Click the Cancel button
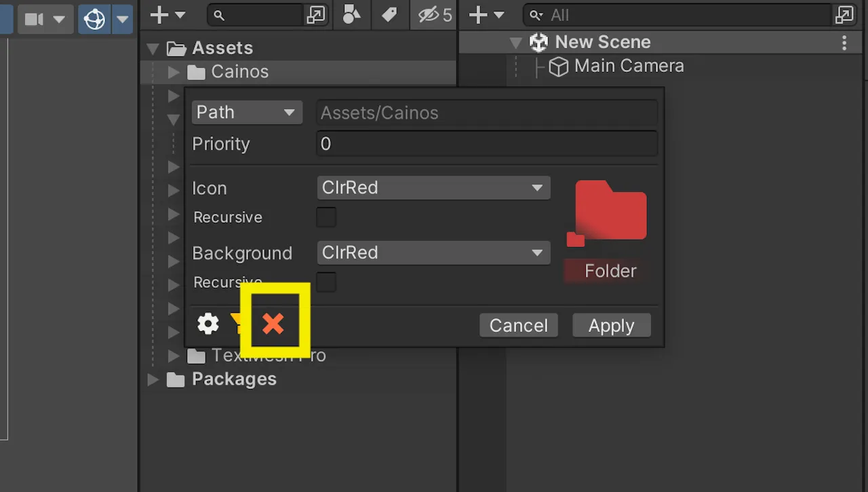Image resolution: width=868 pixels, height=492 pixels. click(519, 325)
